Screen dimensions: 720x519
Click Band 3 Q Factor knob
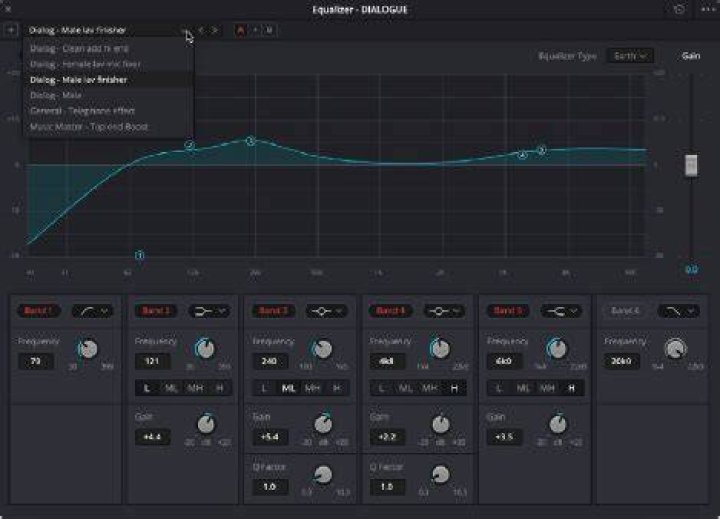[323, 474]
